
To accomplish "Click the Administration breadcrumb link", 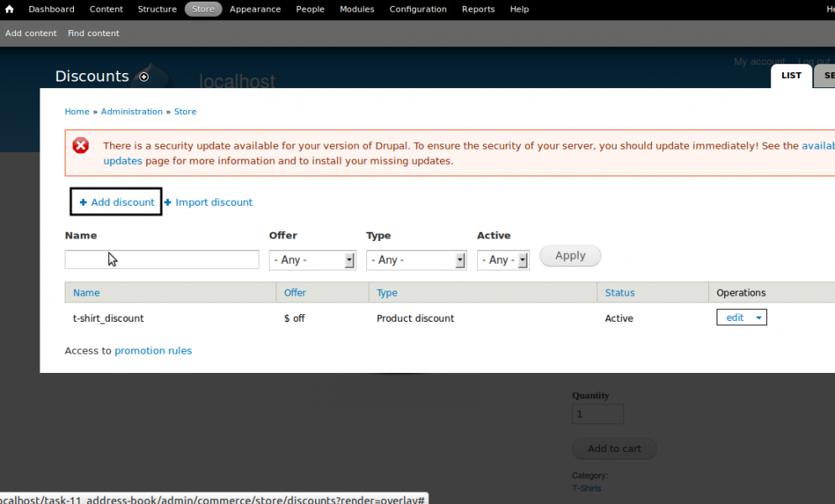I will click(132, 112).
